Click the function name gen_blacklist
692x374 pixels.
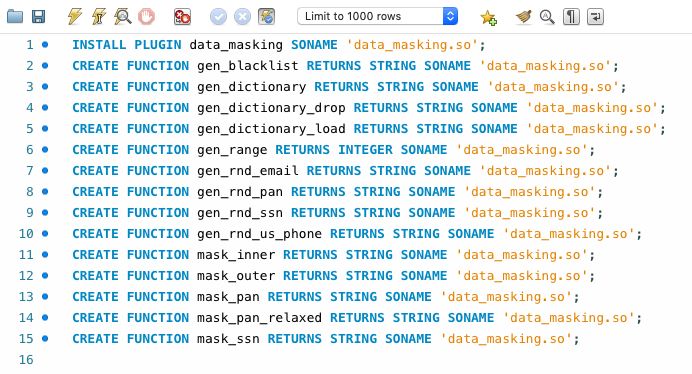tap(248, 66)
